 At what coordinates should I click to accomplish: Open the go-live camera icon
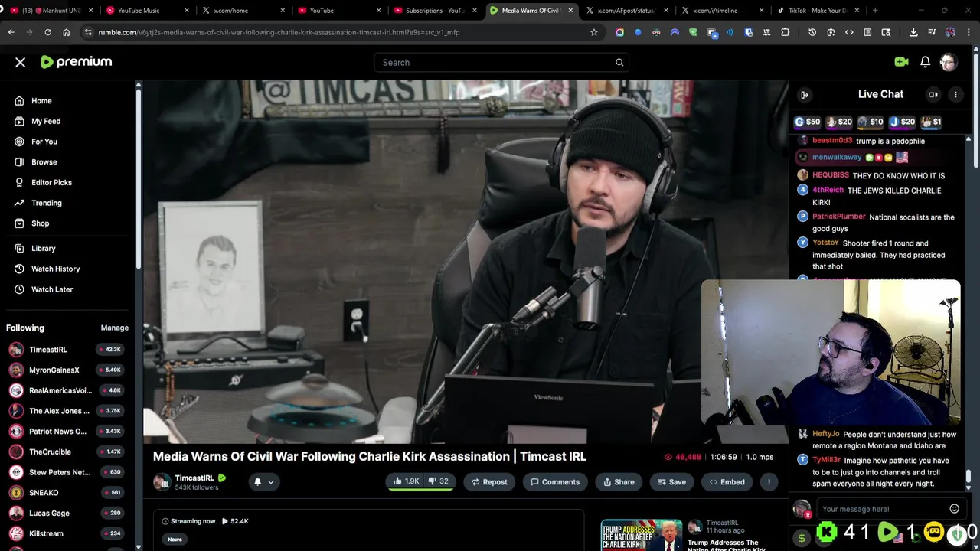point(901,62)
